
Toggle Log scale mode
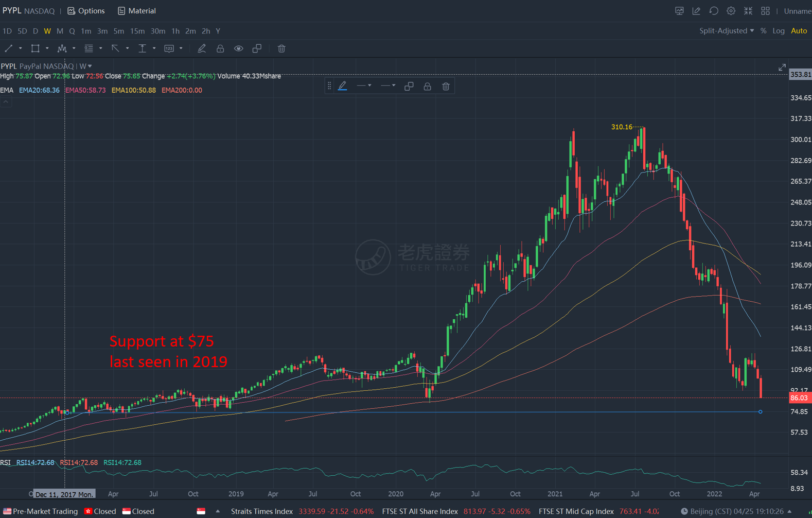(x=779, y=31)
